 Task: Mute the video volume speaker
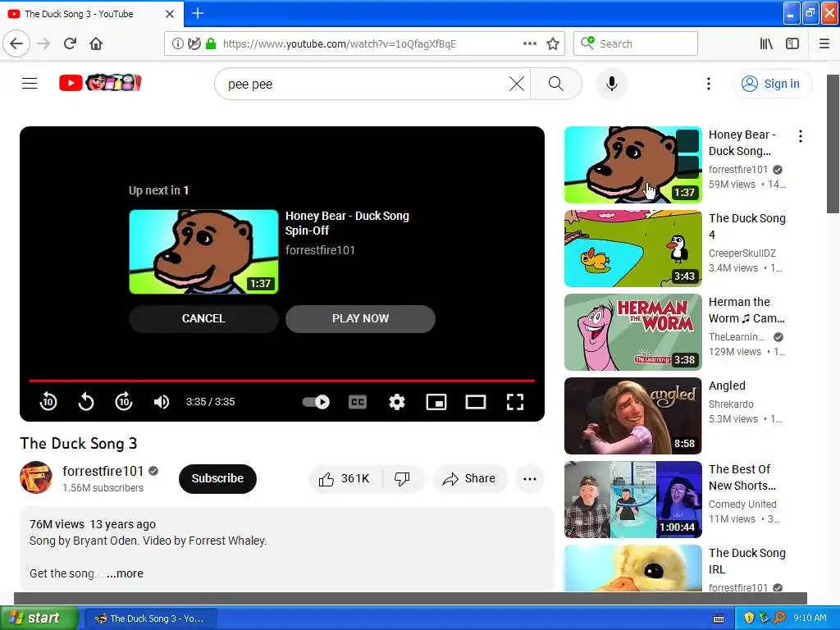(162, 402)
